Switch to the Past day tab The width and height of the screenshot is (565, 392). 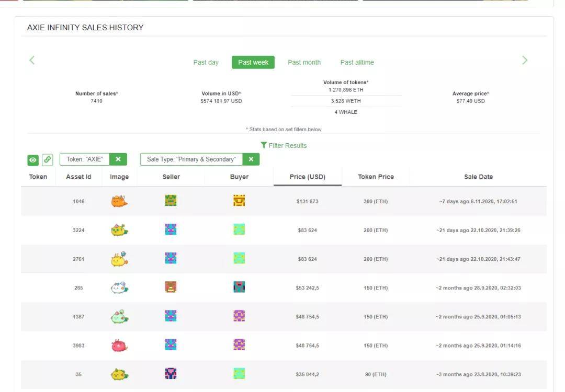206,62
